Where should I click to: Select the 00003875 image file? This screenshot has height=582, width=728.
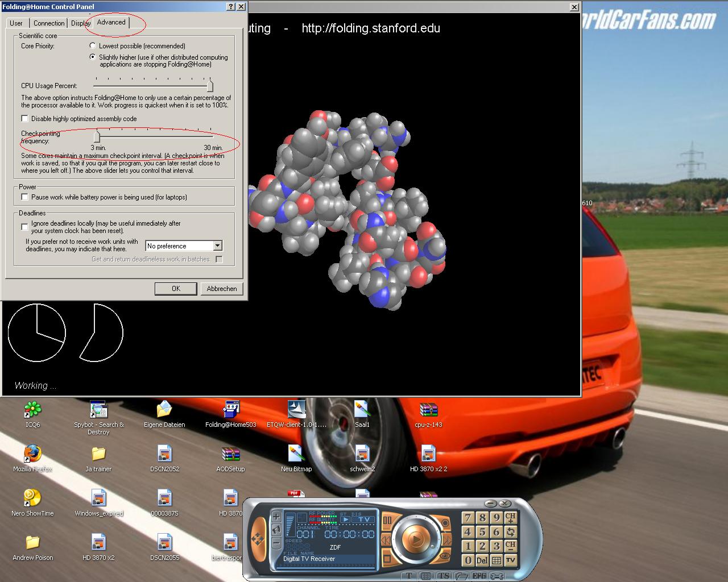(164, 503)
